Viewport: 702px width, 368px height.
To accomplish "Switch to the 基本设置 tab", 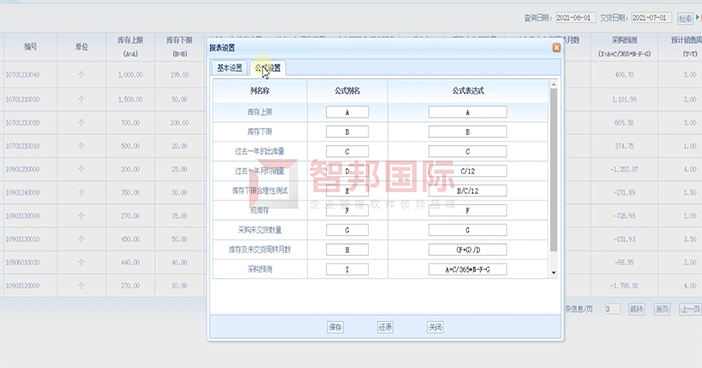I will [230, 68].
